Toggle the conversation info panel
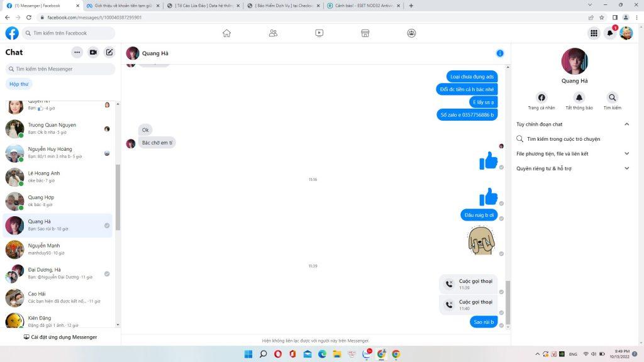This screenshot has height=362, width=644. click(x=500, y=53)
